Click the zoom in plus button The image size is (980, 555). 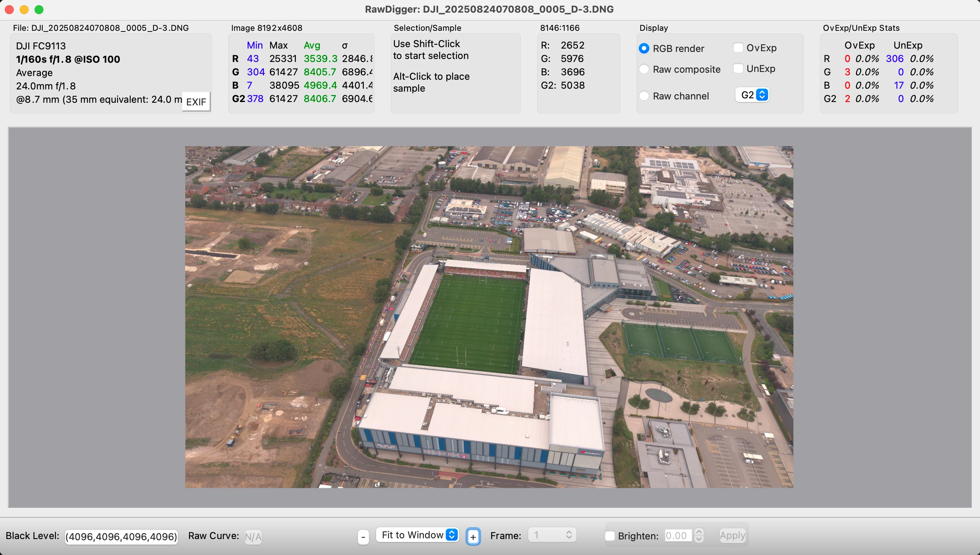473,537
